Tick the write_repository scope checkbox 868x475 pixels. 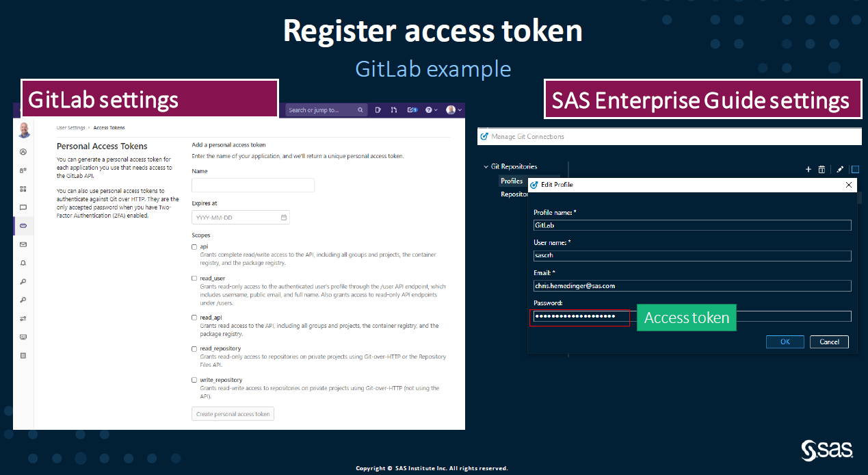tap(194, 380)
